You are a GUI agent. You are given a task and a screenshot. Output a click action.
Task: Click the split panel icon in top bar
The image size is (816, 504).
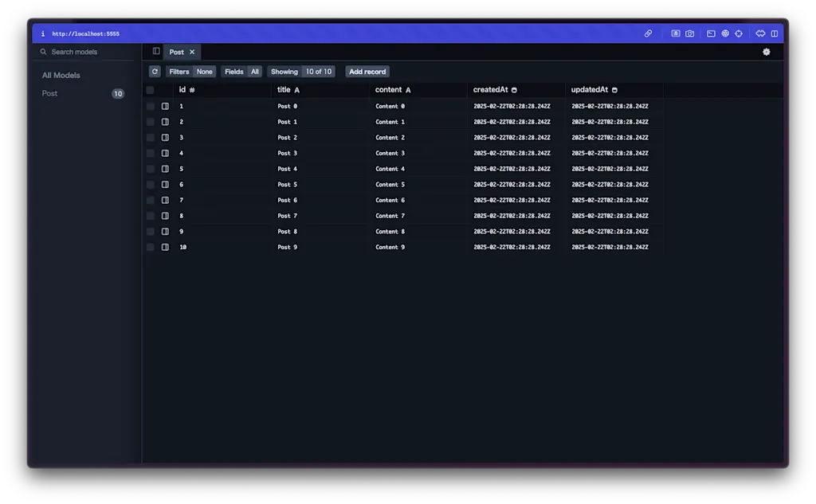pyautogui.click(x=775, y=33)
